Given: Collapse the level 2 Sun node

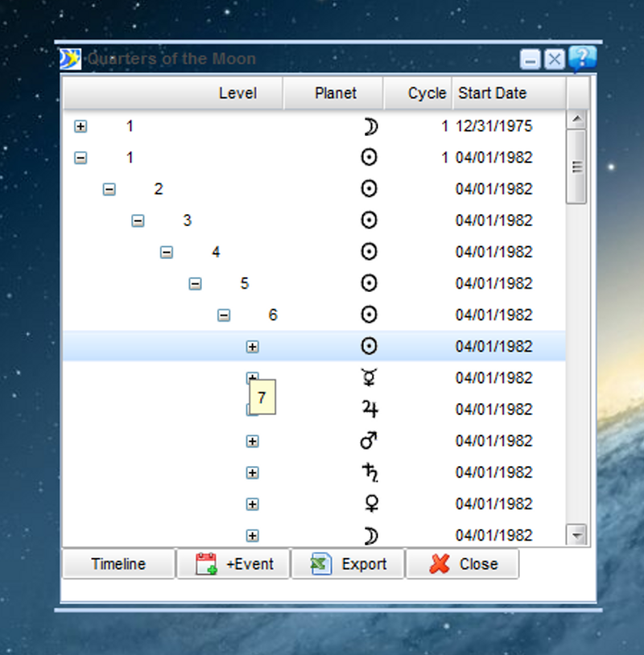Looking at the screenshot, I should coord(109,189).
